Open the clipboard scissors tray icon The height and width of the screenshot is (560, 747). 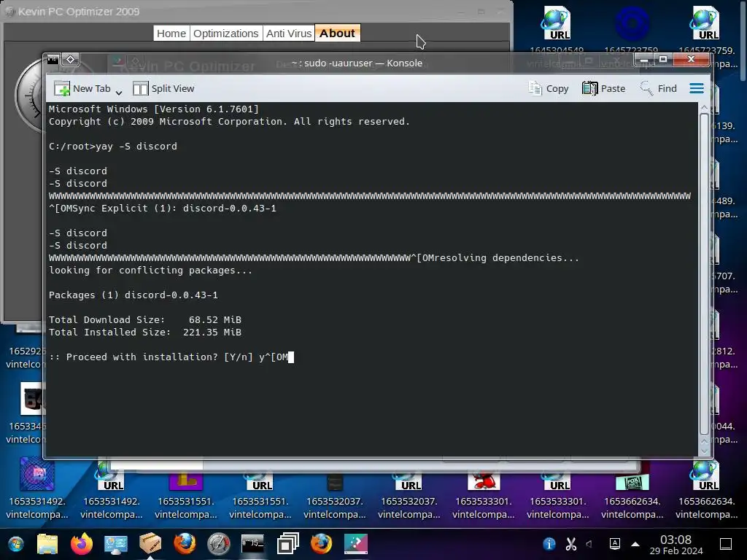pos(570,544)
